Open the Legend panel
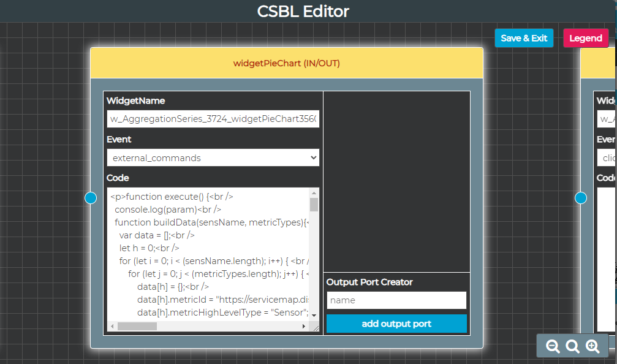The height and width of the screenshot is (364, 617). [585, 38]
